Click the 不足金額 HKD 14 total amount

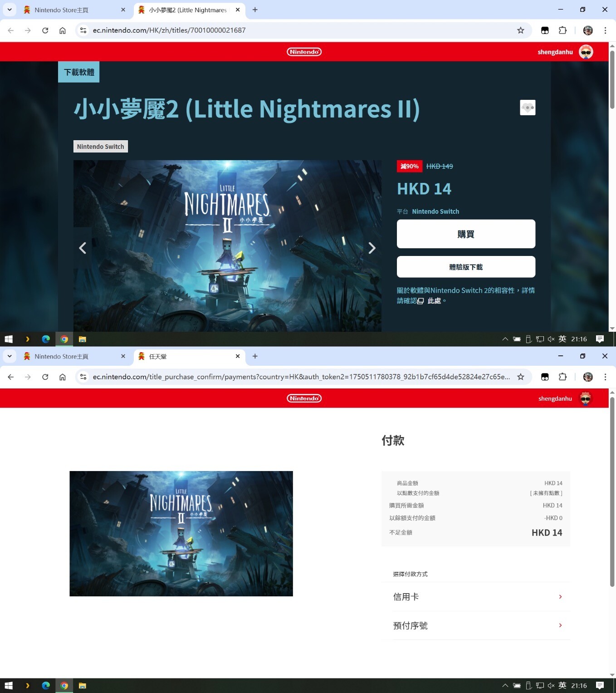(547, 533)
